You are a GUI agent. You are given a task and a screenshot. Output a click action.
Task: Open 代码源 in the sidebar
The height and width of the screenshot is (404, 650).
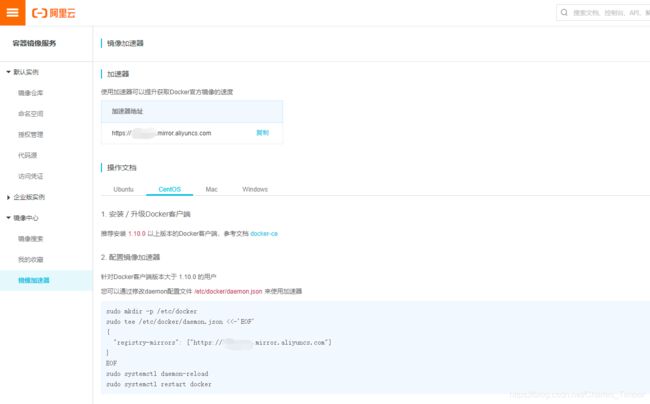pyautogui.click(x=27, y=155)
